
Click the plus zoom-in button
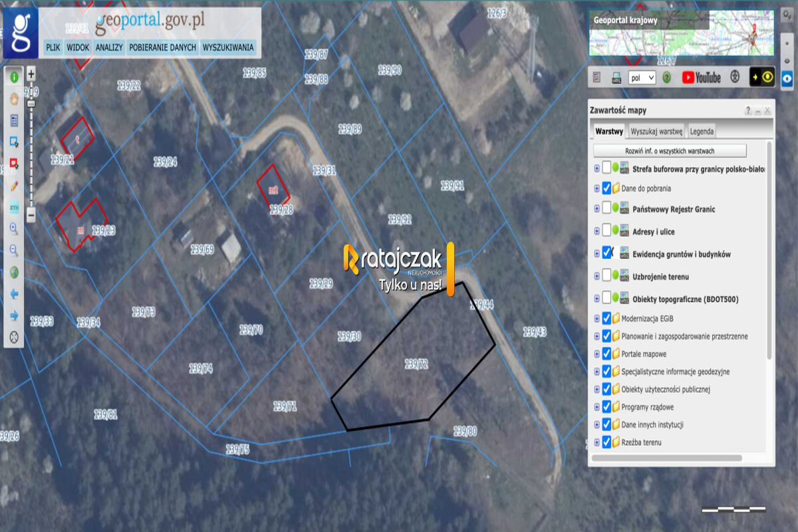(31, 74)
